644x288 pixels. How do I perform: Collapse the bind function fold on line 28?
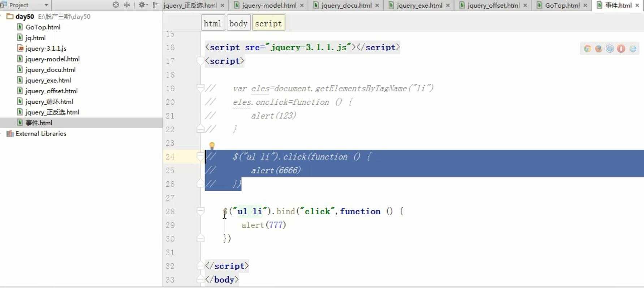point(200,211)
